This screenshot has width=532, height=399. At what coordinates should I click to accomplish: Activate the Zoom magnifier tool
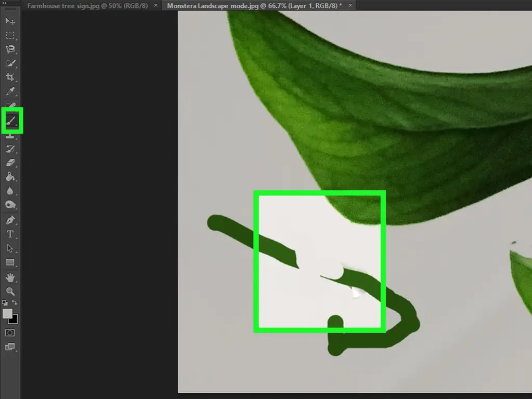pyautogui.click(x=10, y=291)
